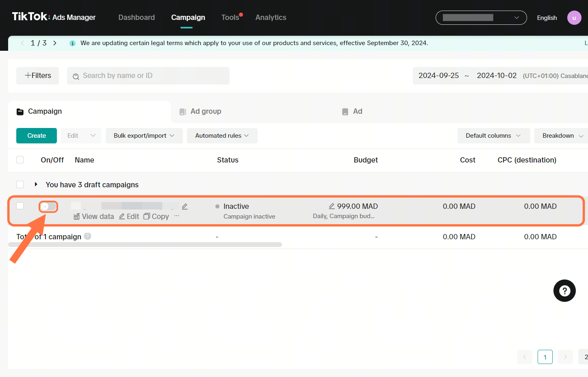Go to next announcement with right arrow
The height and width of the screenshot is (377, 588).
point(55,43)
